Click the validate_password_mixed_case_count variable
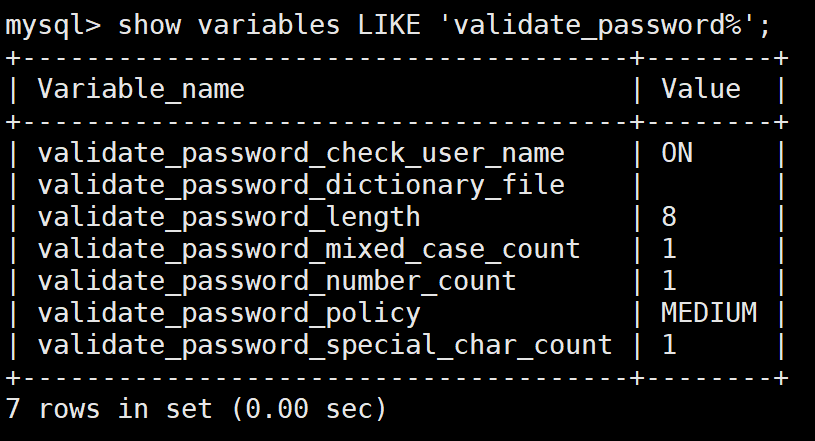Screen dimensions: 815x441 click(x=309, y=249)
